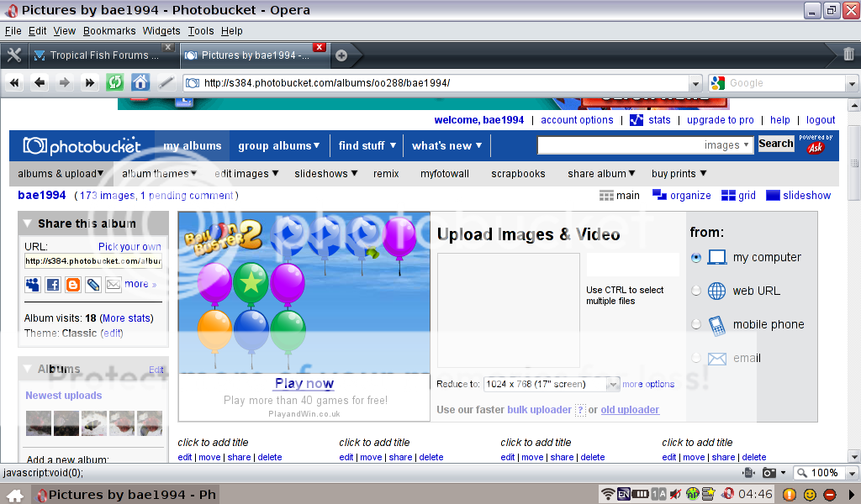This screenshot has width=861, height=504.
Task: Open the zoom 100% dropdown
Action: click(x=852, y=473)
